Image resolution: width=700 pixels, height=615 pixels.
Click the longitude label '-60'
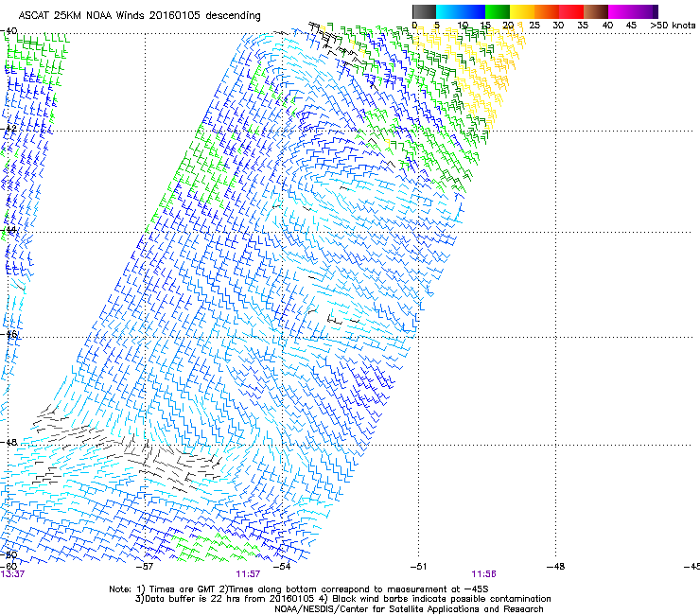tap(9, 566)
